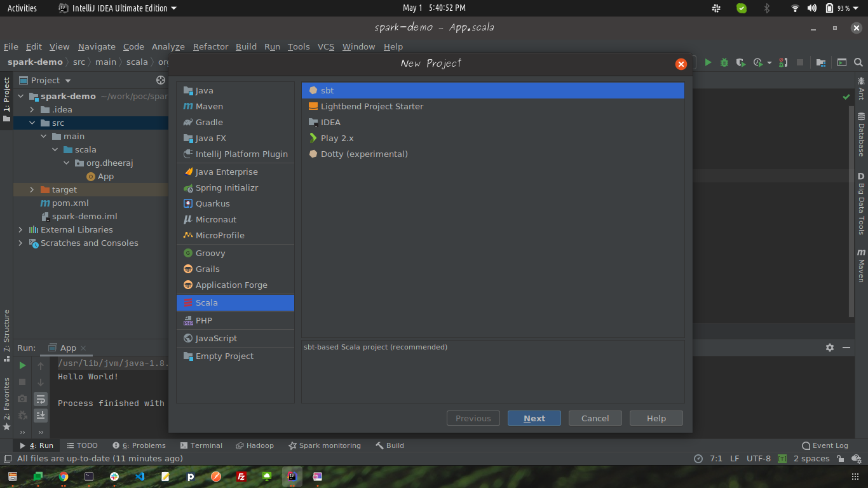
Task: Click the Ant tool window stripe button
Action: click(861, 88)
